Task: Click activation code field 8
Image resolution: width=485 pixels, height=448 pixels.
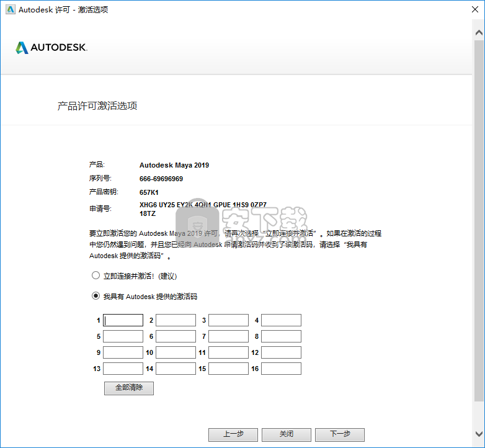Action: click(x=281, y=336)
